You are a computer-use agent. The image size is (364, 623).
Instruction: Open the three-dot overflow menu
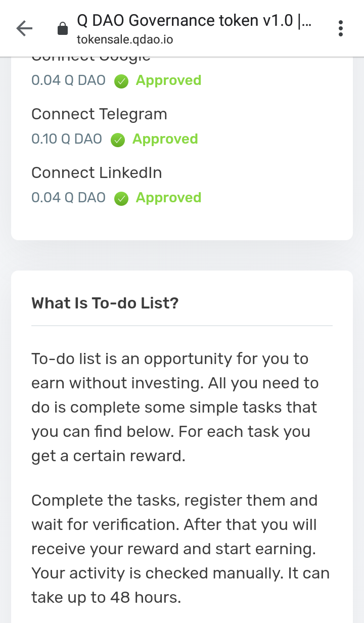click(x=341, y=29)
